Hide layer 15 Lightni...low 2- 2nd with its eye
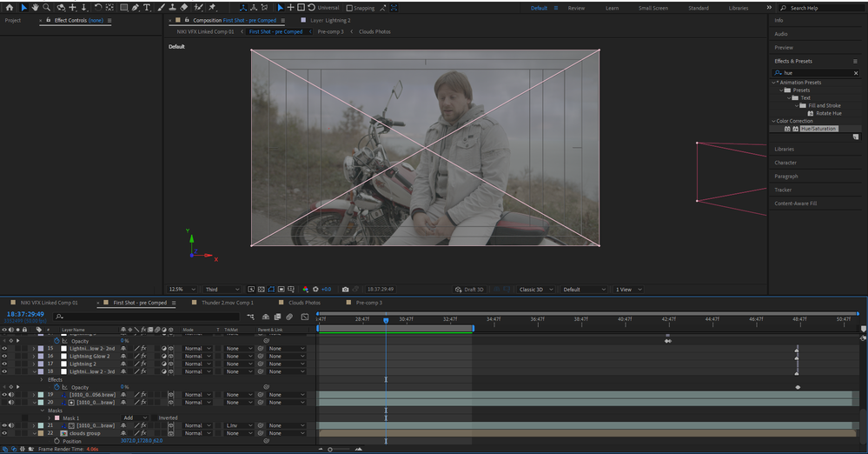The image size is (868, 454). [4, 349]
